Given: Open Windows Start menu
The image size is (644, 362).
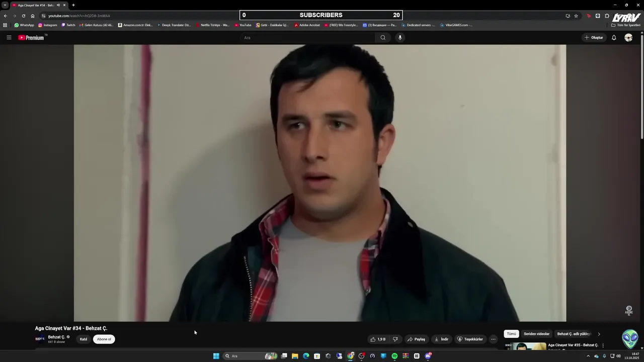Looking at the screenshot, I should click(216, 356).
